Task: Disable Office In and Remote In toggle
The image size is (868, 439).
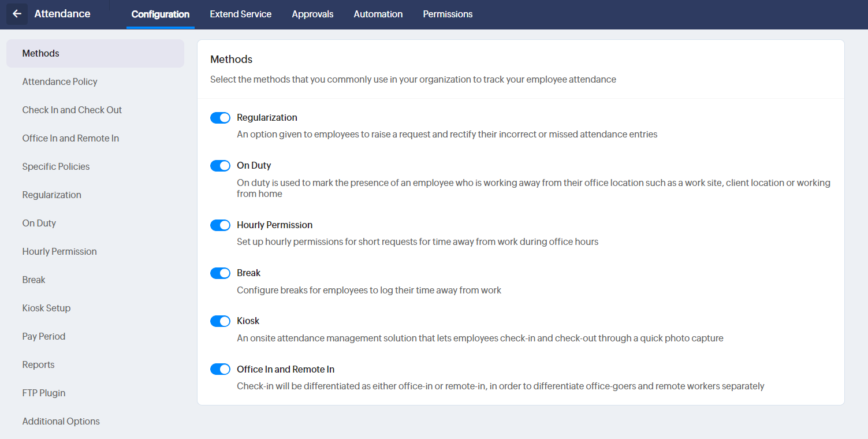Action: pyautogui.click(x=220, y=369)
